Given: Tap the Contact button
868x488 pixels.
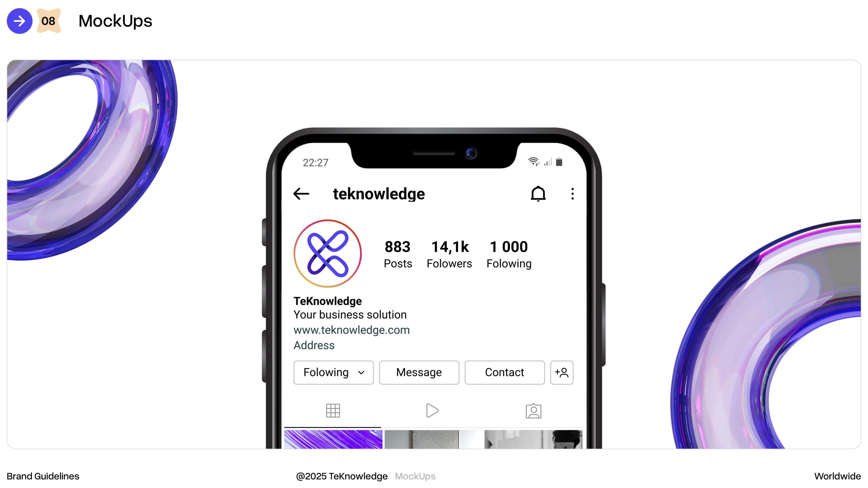Looking at the screenshot, I should (505, 372).
